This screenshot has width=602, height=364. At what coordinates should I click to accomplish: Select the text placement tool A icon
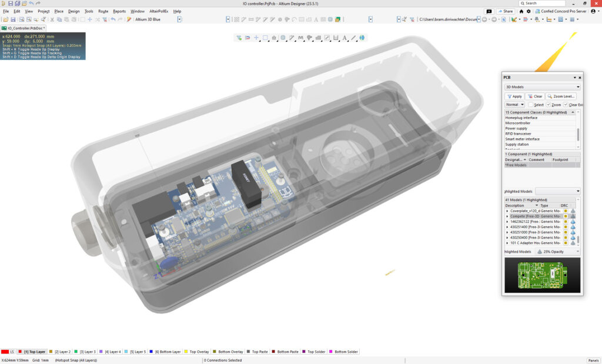(x=345, y=38)
